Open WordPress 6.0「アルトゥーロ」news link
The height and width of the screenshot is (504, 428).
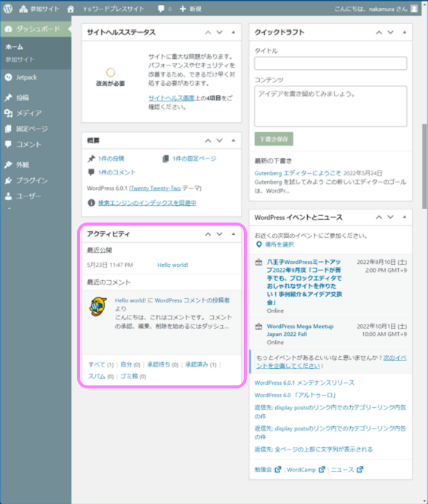click(x=296, y=396)
